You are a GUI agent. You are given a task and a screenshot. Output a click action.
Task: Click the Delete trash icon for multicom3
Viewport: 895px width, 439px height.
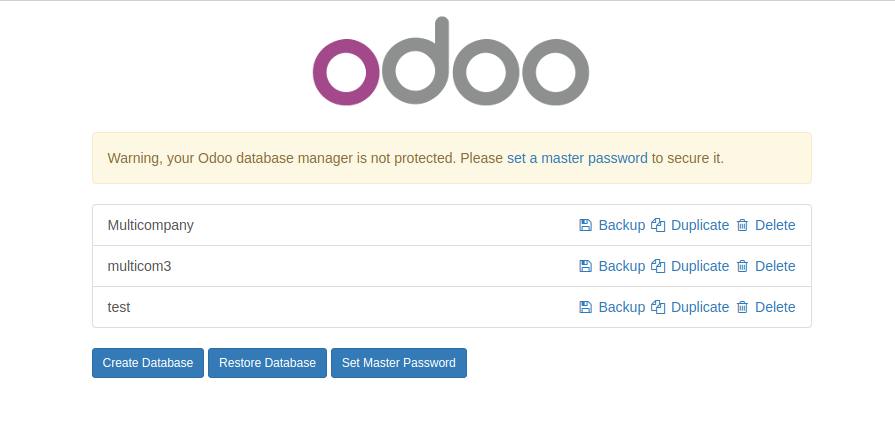point(742,266)
